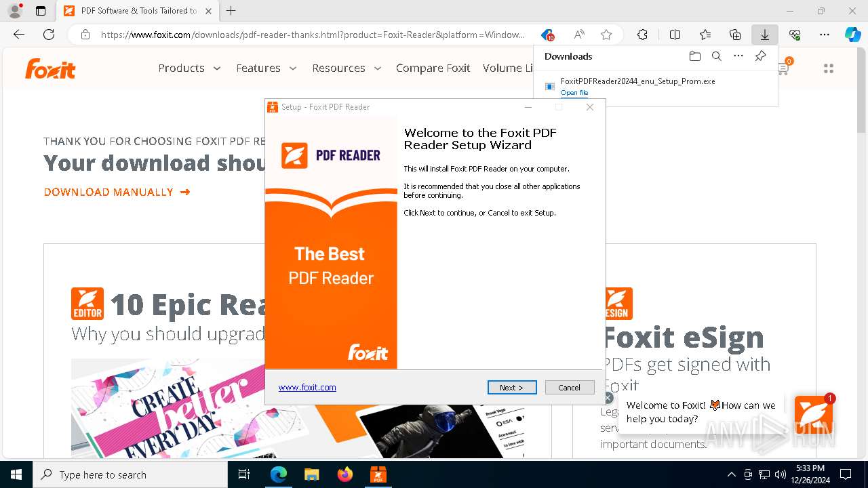
Task: Open the network icon in tray
Action: click(x=764, y=474)
